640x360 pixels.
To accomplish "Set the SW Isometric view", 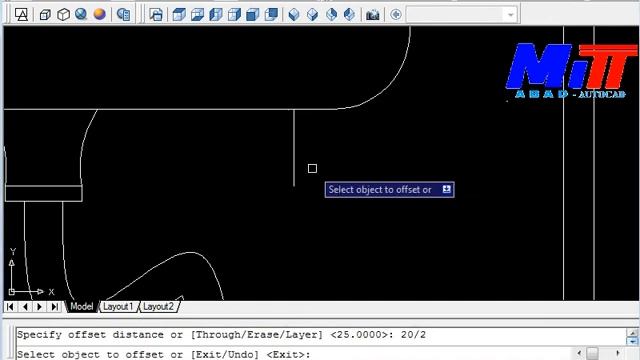I will 294,15.
